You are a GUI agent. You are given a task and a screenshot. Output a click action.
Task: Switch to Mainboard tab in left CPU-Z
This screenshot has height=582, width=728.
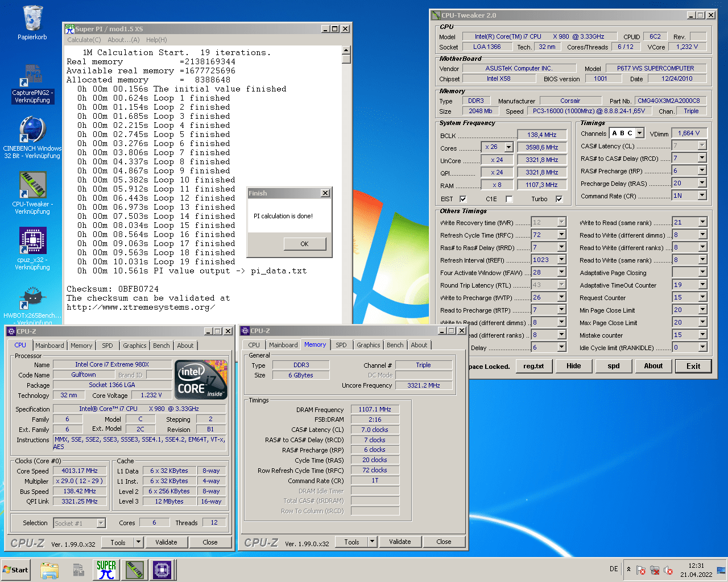(49, 346)
